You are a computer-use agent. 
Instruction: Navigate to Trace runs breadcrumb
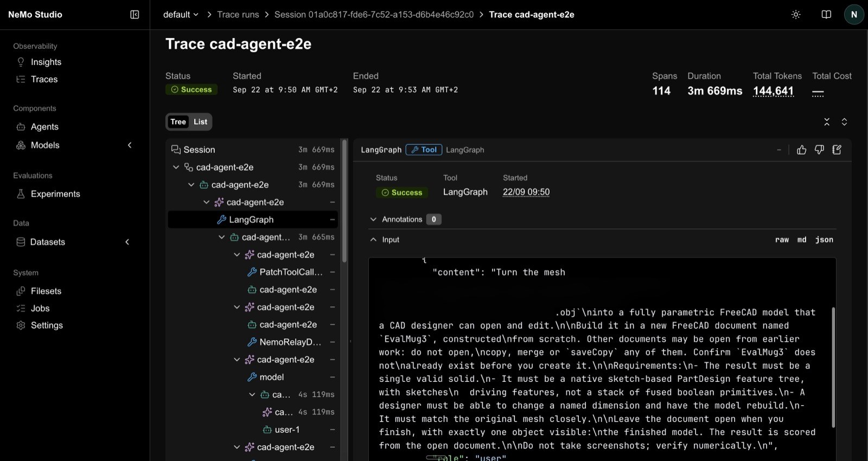coord(238,15)
